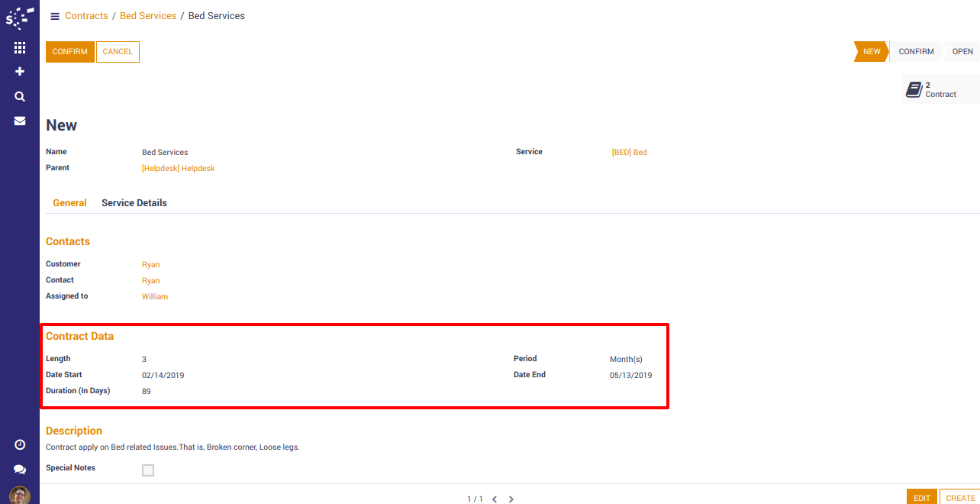The width and height of the screenshot is (980, 504).
Task: Click the clock activity icon
Action: pos(20,445)
